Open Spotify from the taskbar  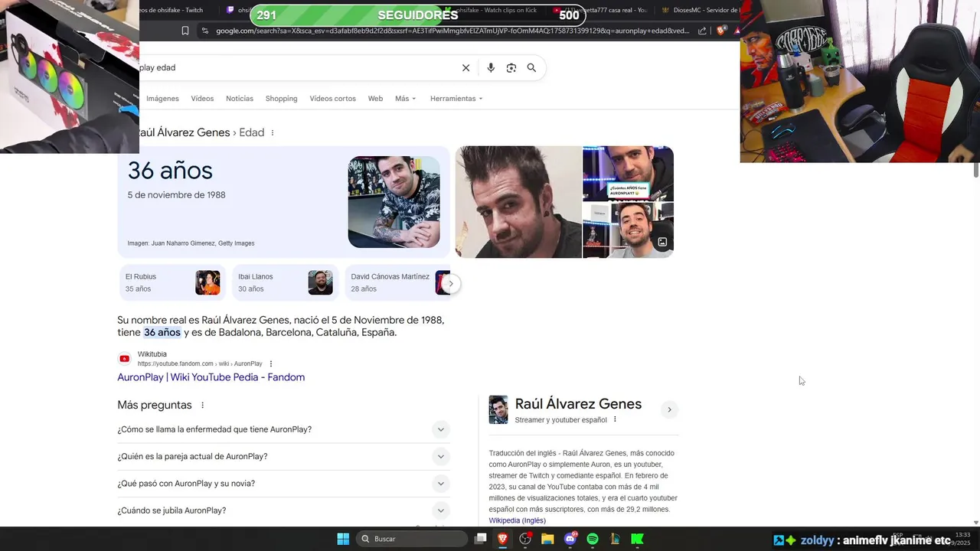tap(593, 539)
